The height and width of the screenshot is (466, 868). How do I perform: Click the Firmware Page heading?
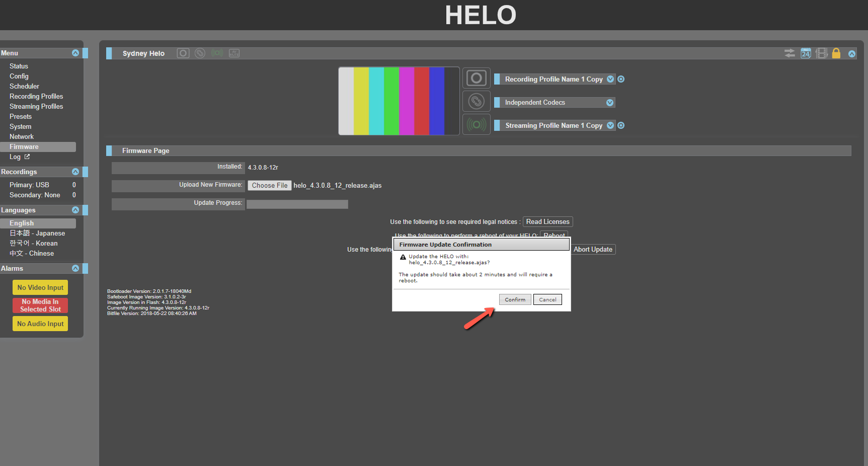145,150
